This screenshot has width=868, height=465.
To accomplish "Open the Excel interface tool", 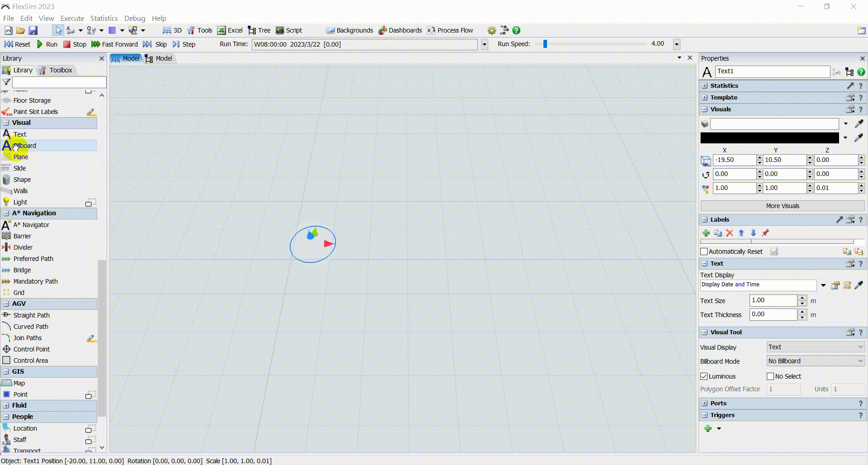I will click(230, 30).
